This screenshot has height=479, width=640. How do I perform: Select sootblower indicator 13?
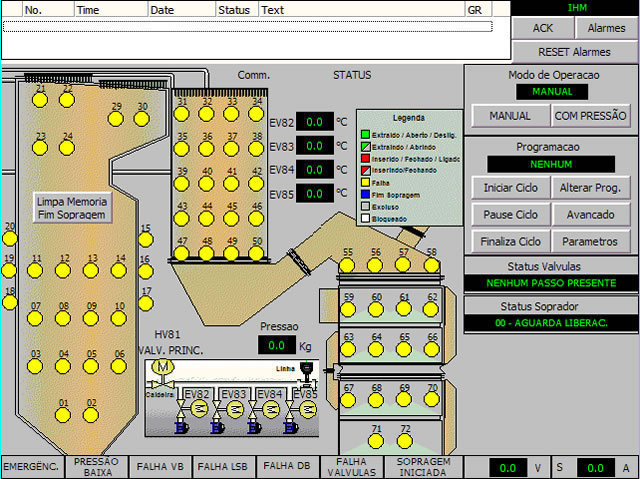tap(91, 271)
